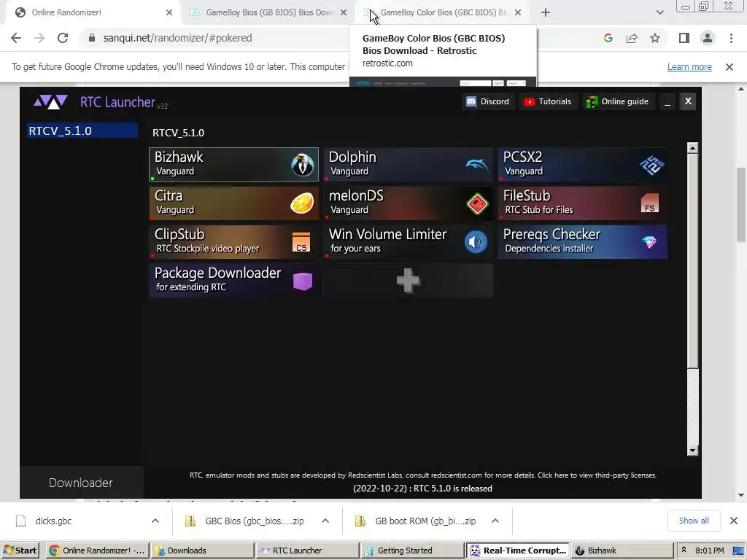The width and height of the screenshot is (747, 560).
Task: Reload the current page
Action: tap(63, 38)
